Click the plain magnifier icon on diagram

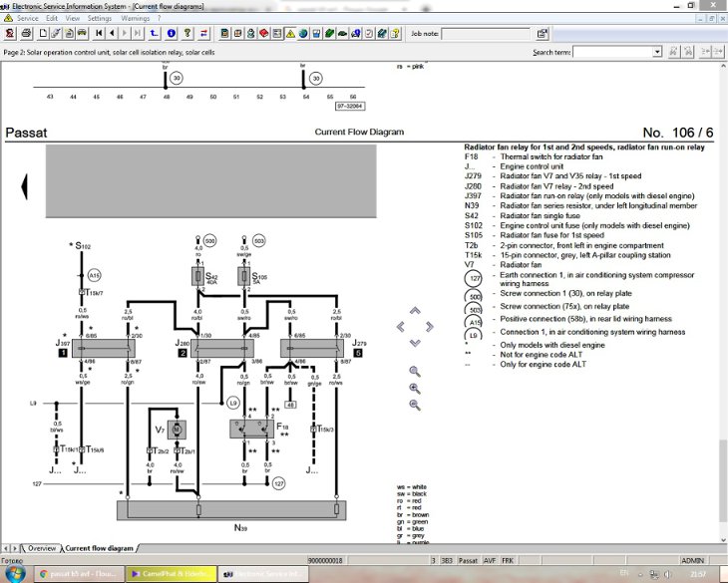415,371
